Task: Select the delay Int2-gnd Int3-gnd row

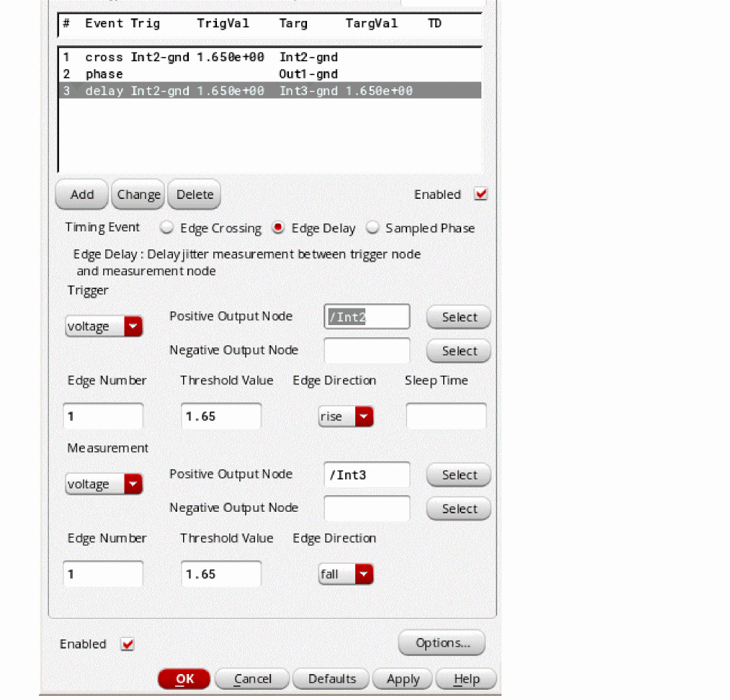Action: click(x=270, y=91)
